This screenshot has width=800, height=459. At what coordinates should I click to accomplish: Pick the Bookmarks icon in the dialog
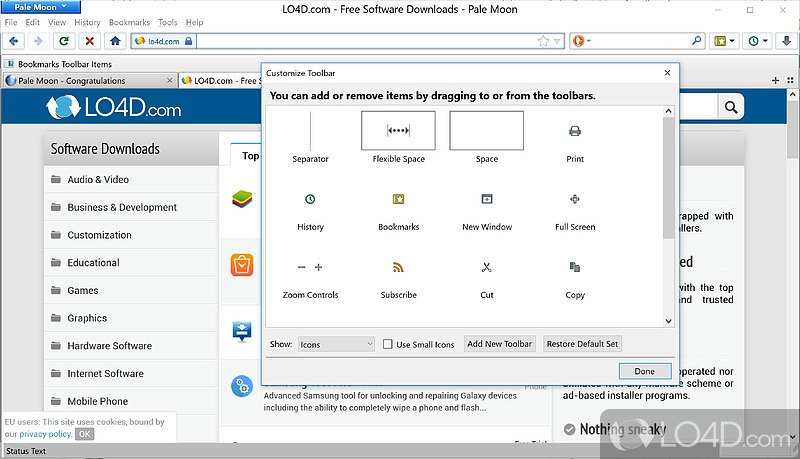pyautogui.click(x=398, y=199)
